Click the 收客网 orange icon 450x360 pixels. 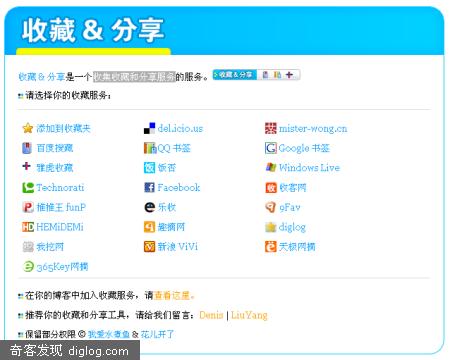pos(271,188)
